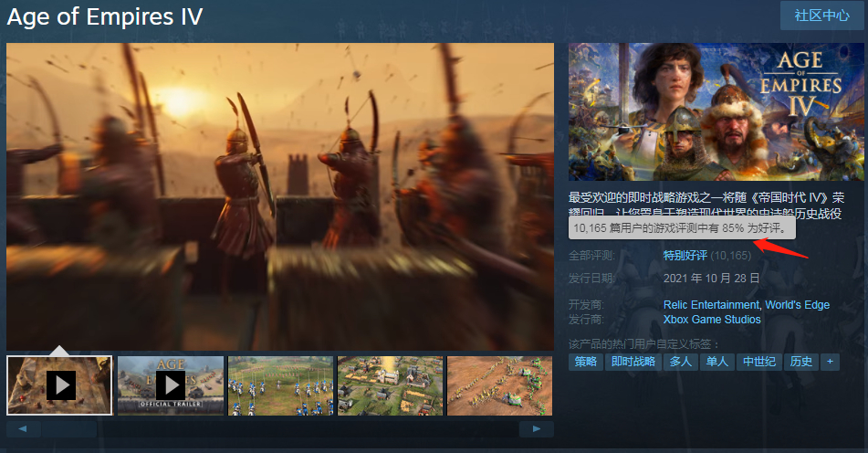Play the Official Trailer thumbnail

[x=171, y=385]
